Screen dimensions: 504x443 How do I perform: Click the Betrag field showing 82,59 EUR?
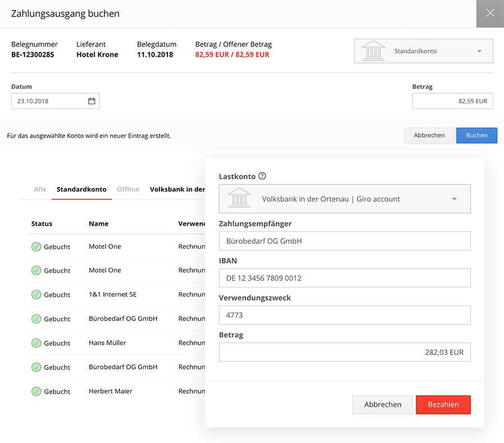[x=452, y=101]
